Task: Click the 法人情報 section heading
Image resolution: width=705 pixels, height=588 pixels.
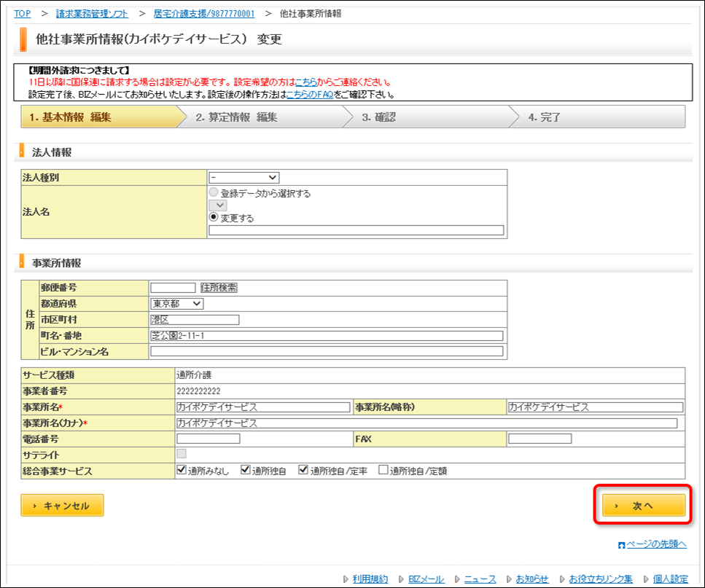Action: click(x=52, y=152)
